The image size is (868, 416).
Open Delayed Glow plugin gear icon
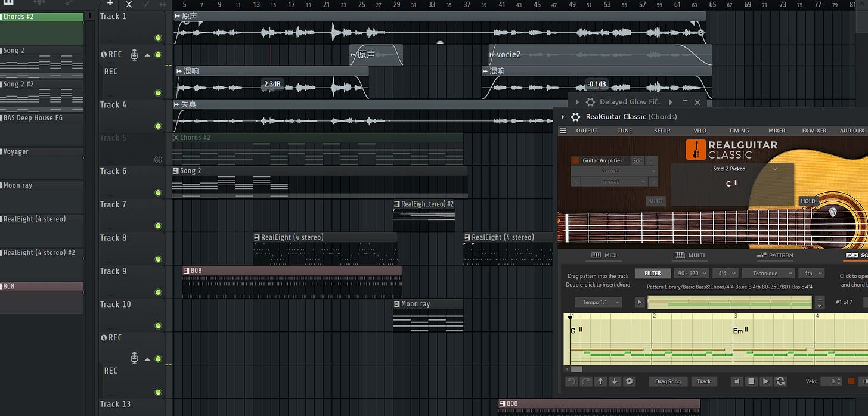(x=590, y=102)
